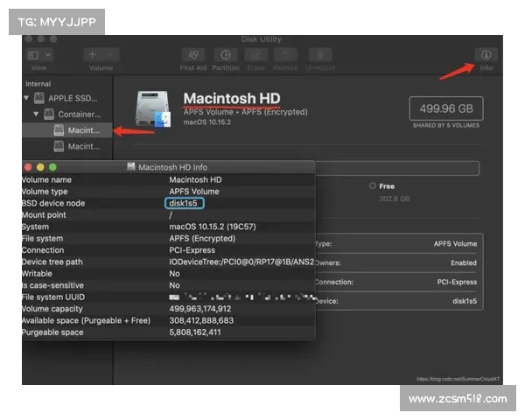
Task: Click the Restore toolbar icon
Action: (x=285, y=54)
